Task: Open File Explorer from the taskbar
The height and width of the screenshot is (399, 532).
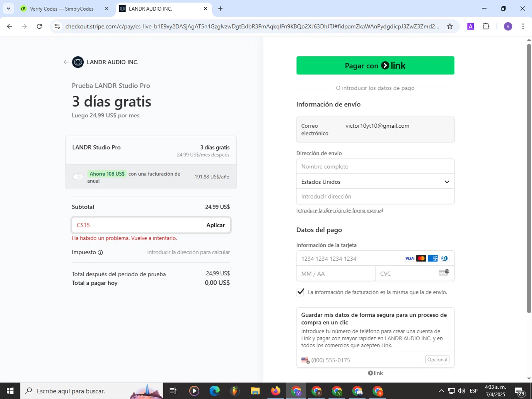Action: coord(255,391)
